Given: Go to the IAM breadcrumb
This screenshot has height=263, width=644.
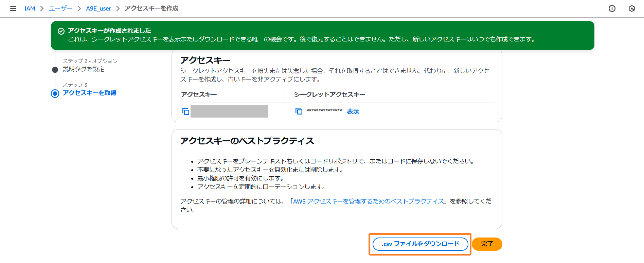Looking at the screenshot, I should pyautogui.click(x=30, y=8).
